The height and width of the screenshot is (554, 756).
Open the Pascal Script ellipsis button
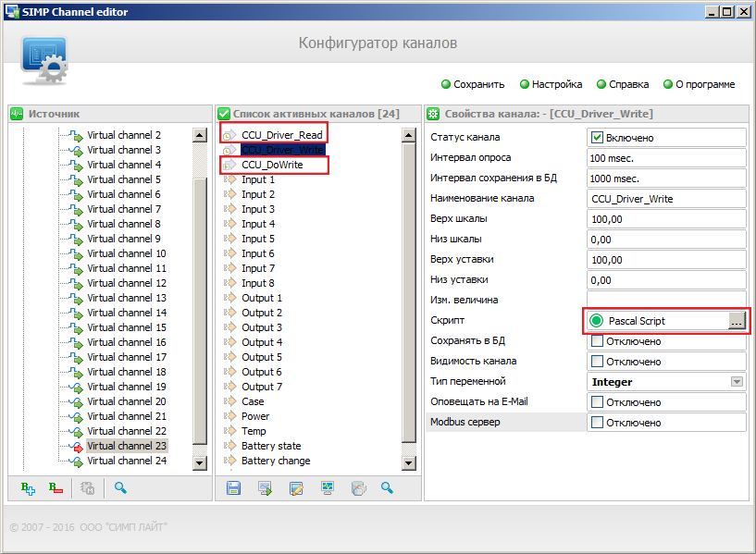737,321
